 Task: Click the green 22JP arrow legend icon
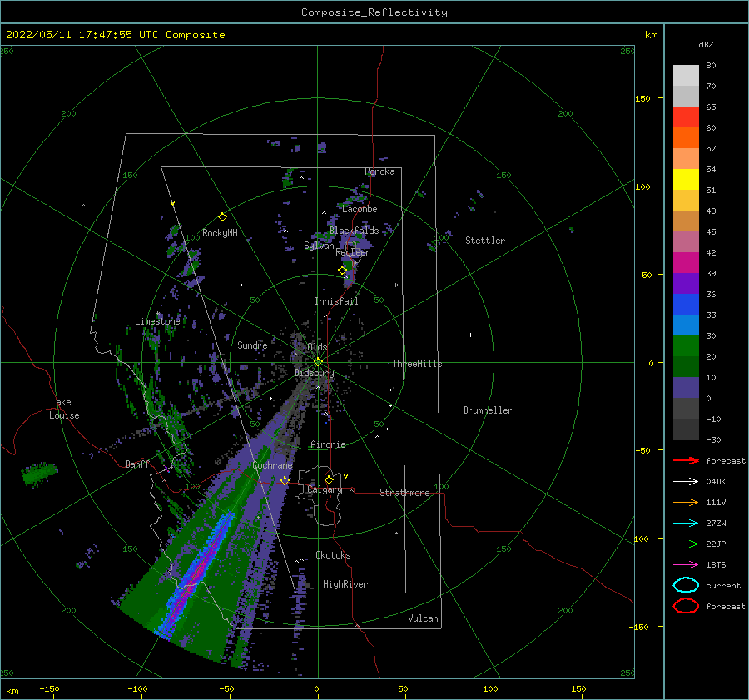point(686,544)
